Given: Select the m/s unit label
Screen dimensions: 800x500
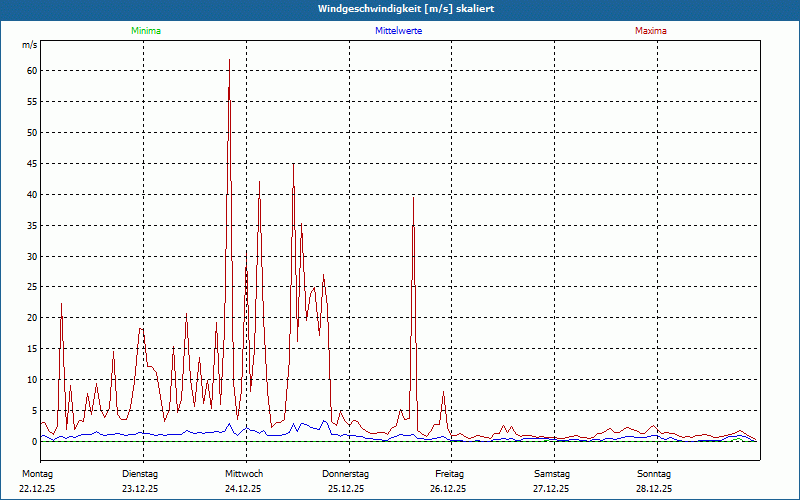Looking at the screenshot, I should click(x=29, y=46).
